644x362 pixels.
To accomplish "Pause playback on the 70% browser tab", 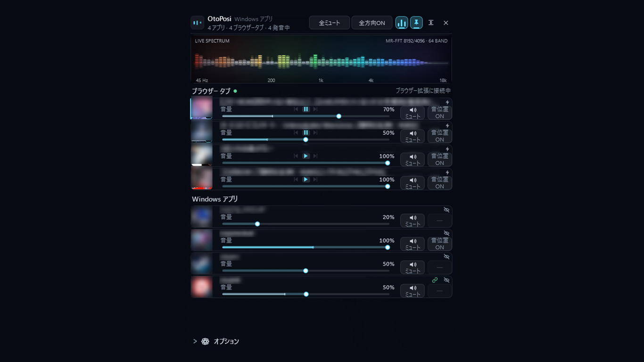I will coord(306,109).
